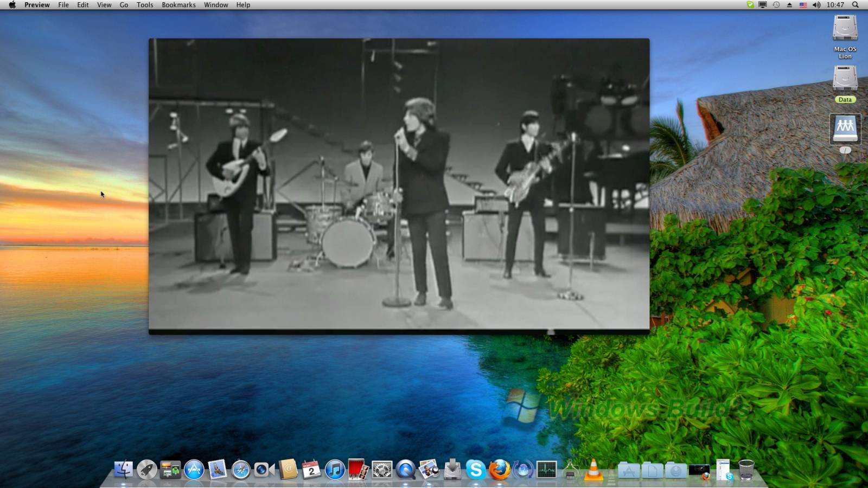Open the File menu
The height and width of the screenshot is (488, 868).
pyautogui.click(x=63, y=5)
